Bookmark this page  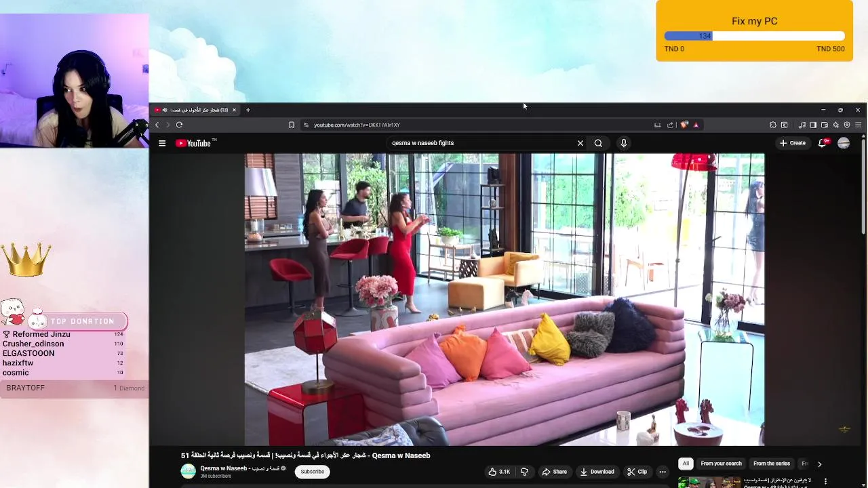pos(292,125)
